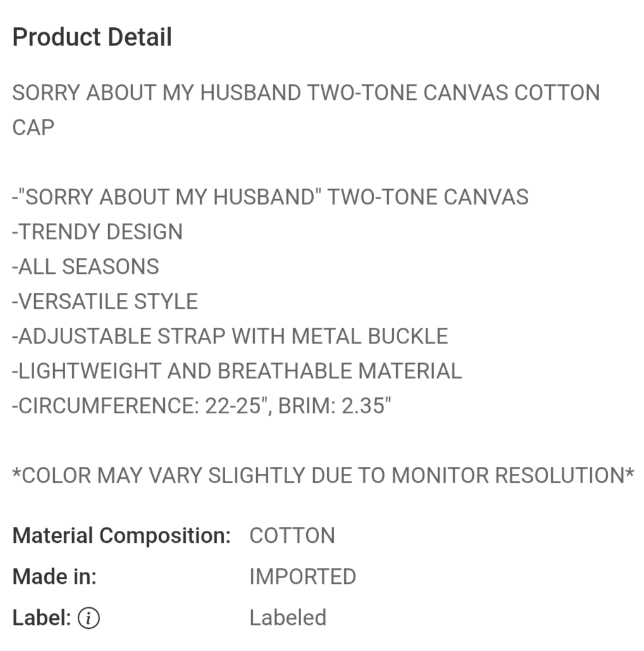
Task: Click the word CAP ending the title
Action: (34, 127)
